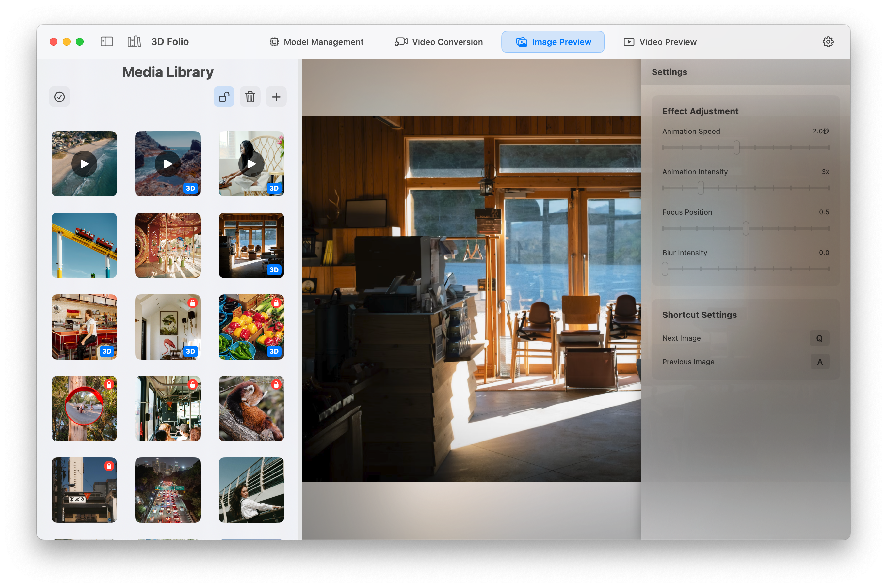Toggle the unlock padlock button
The width and height of the screenshot is (887, 588).
(x=224, y=97)
